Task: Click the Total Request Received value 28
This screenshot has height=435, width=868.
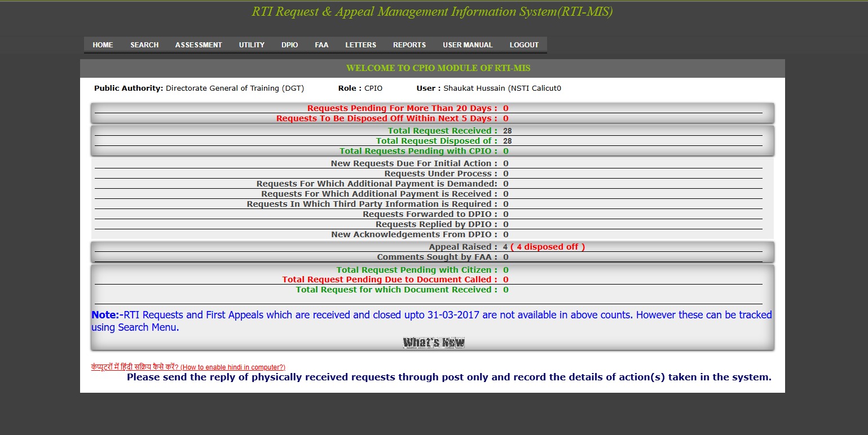Action: coord(508,131)
